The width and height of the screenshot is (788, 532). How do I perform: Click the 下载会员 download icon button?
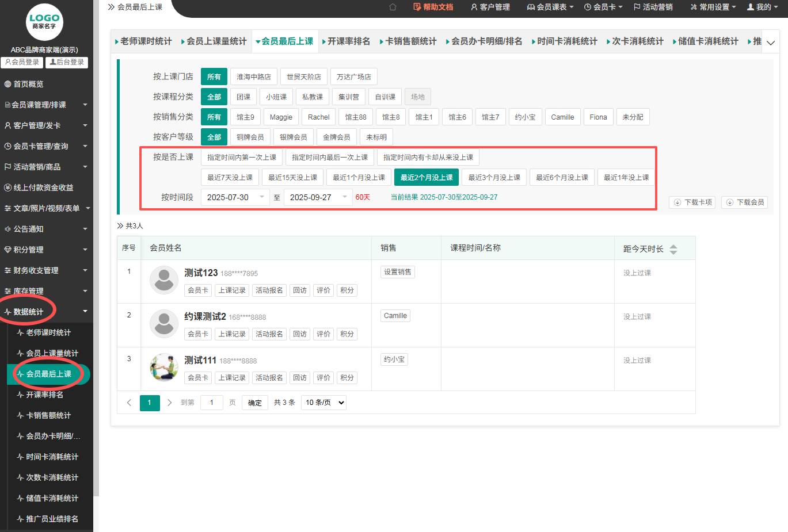click(x=744, y=202)
